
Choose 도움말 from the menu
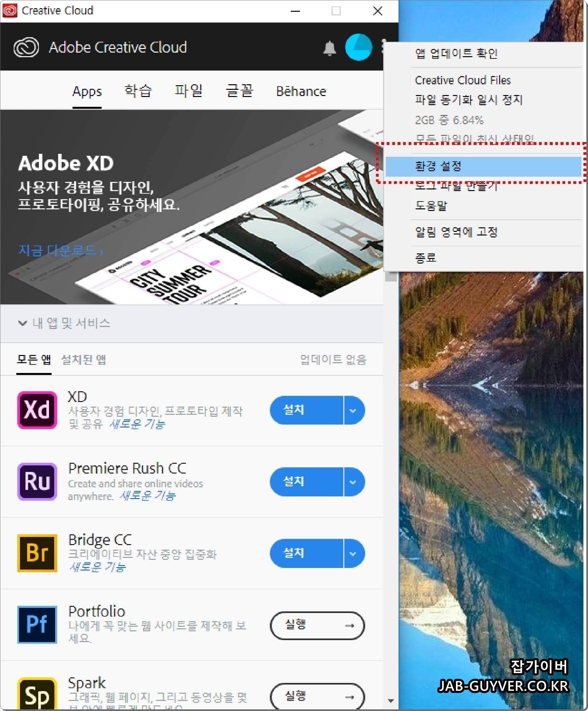point(483,205)
